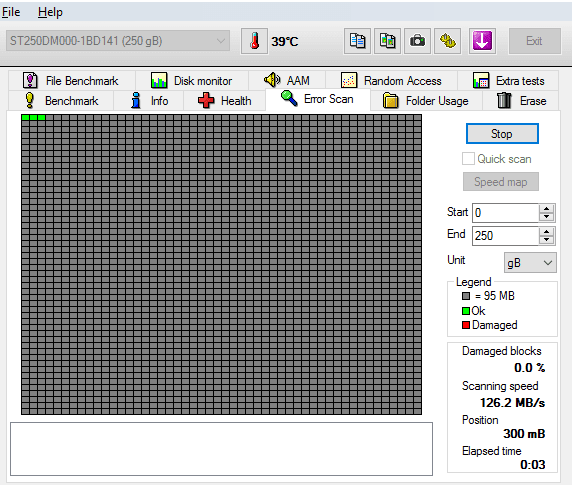Open the Unit gB dropdown
Screen dimensions: 572x485
[x=530, y=263]
